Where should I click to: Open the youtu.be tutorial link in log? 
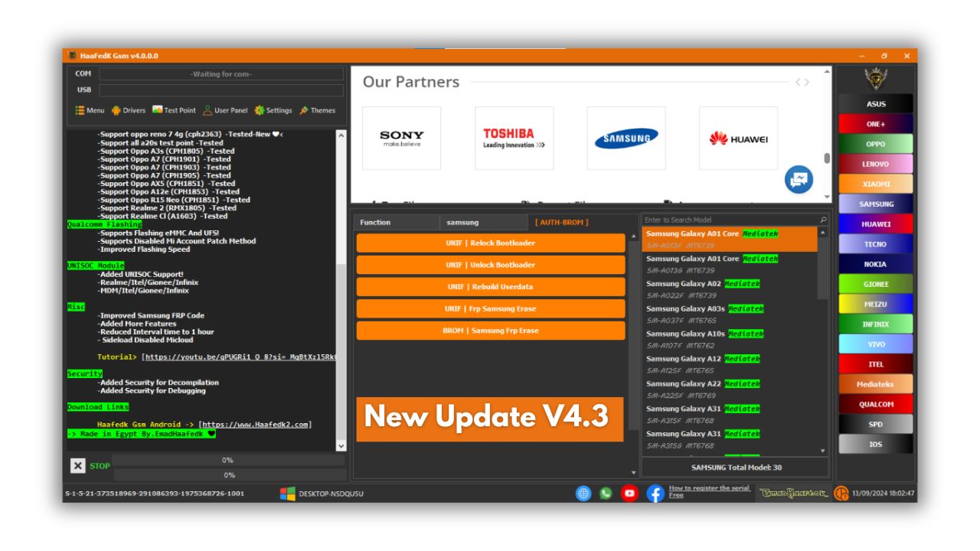241,357
